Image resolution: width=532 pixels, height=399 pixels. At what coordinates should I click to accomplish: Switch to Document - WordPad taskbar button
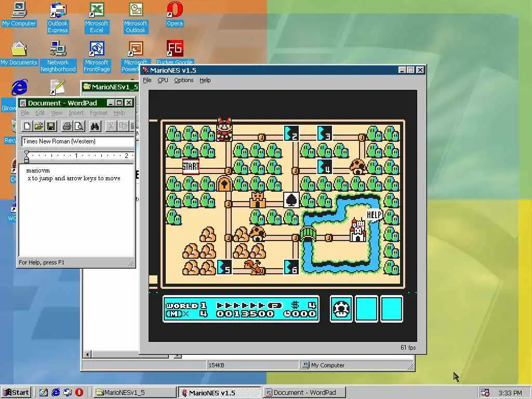click(x=304, y=393)
